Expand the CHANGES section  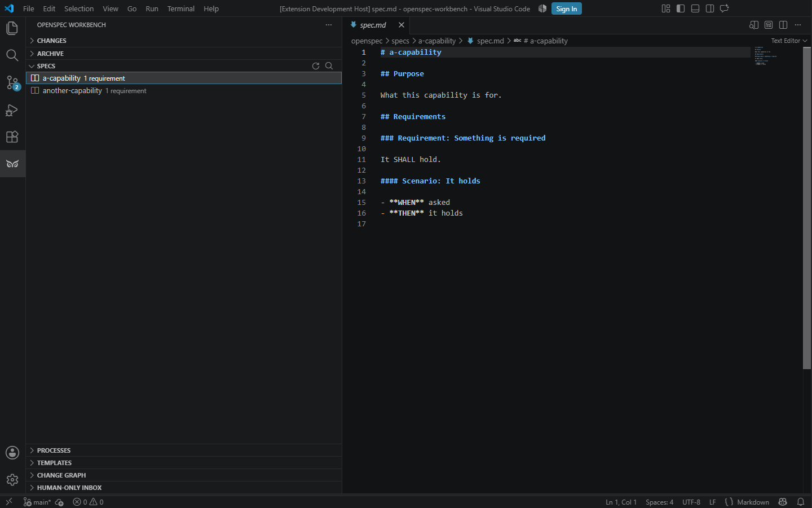click(184, 41)
